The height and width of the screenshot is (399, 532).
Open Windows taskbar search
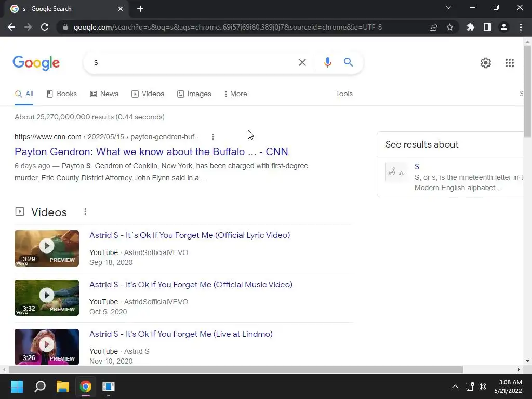[40, 387]
